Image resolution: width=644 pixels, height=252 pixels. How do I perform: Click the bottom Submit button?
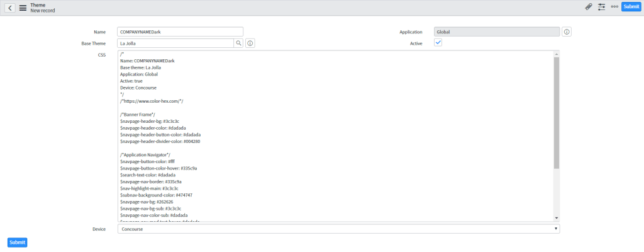pyautogui.click(x=18, y=243)
